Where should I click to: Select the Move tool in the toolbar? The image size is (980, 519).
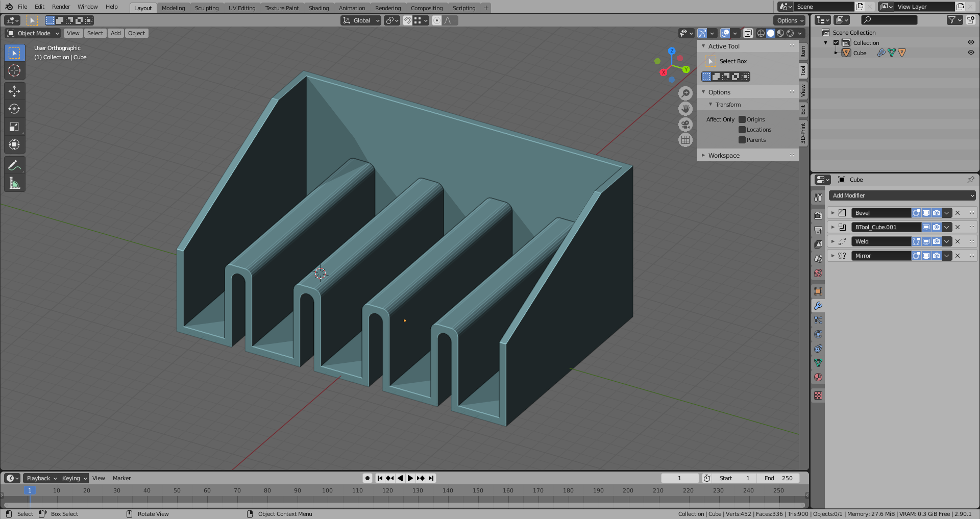click(14, 91)
